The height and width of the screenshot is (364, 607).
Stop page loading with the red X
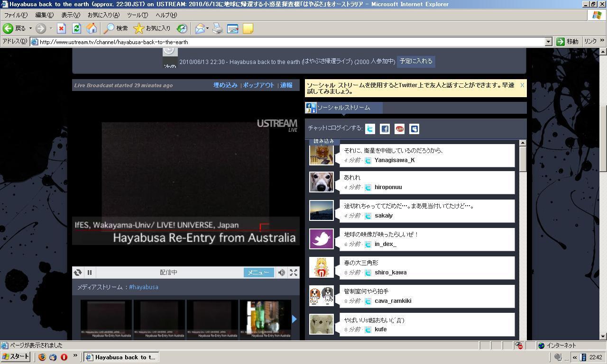coord(61,28)
